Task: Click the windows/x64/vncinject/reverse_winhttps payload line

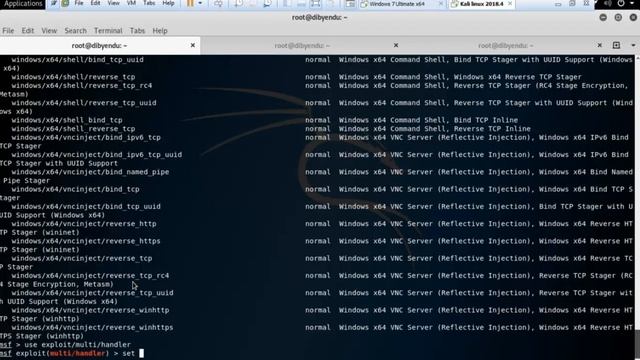Action: [x=93, y=327]
